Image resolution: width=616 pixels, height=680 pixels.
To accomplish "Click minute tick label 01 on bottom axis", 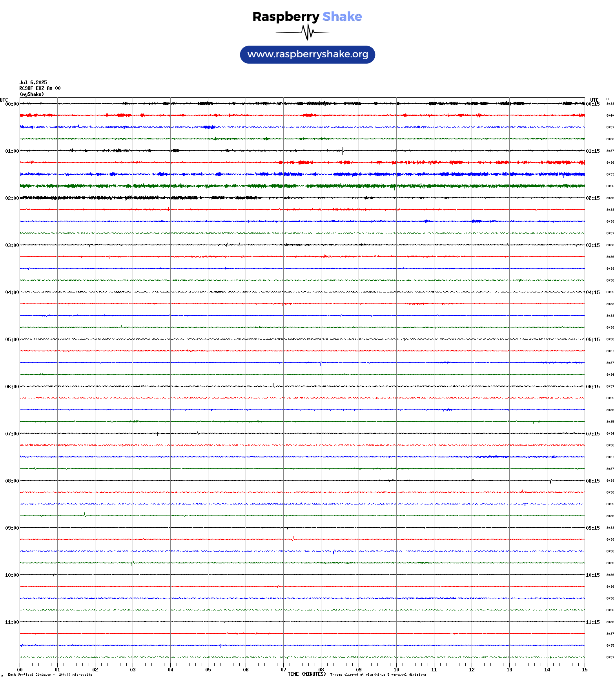I will click(57, 670).
